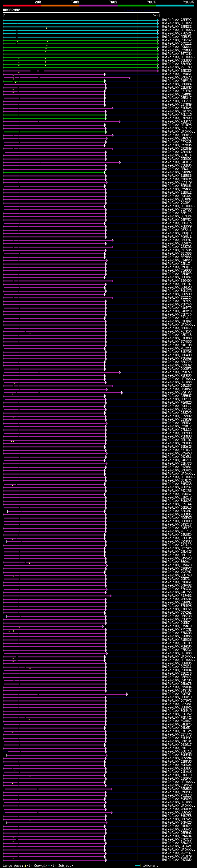The height and width of the screenshot is (868, 197).
Task: Select the label UniRef100_C0FS26
Action: pyautogui.click(x=176, y=819)
